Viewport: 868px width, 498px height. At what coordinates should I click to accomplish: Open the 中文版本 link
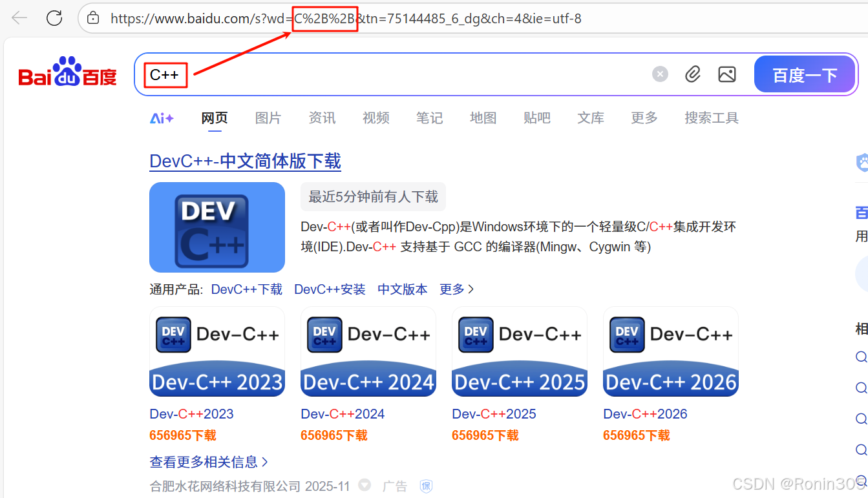point(403,289)
